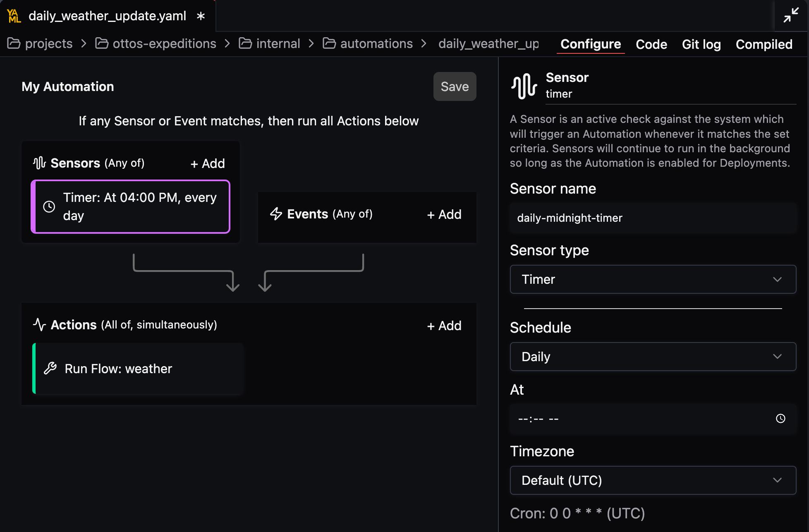This screenshot has width=809, height=532.
Task: Click the clock icon on the Timer sensor card
Action: coord(49,206)
